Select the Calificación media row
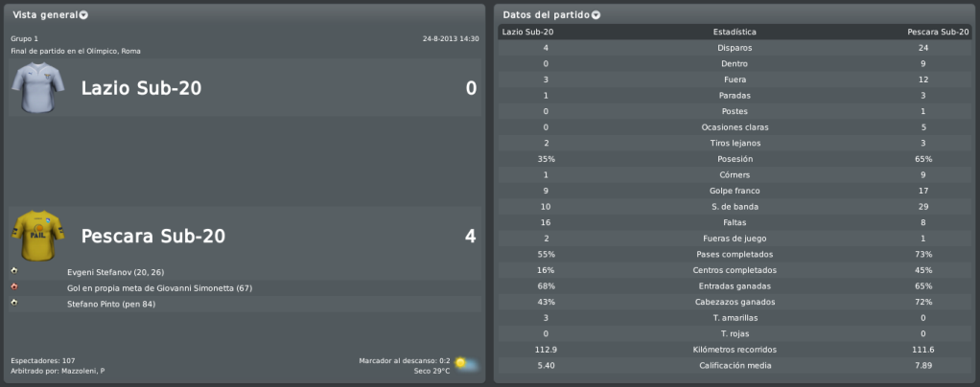Screen dimensions: 980x387 click(x=735, y=366)
